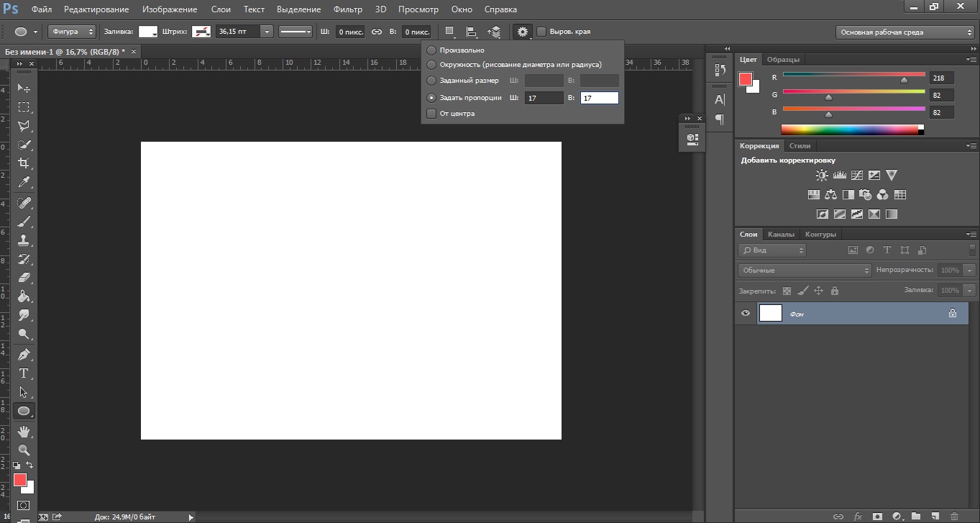Click foreground red color in Цвет panel

coord(746,79)
